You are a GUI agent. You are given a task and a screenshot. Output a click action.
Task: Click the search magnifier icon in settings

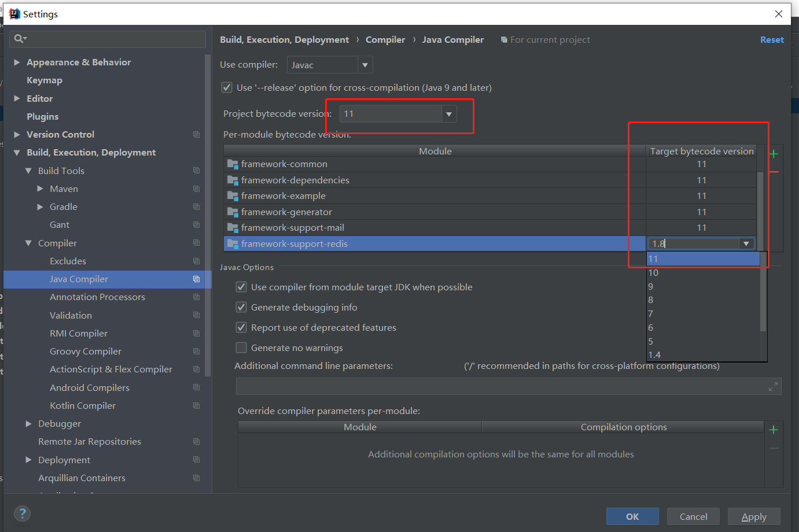tap(19, 39)
